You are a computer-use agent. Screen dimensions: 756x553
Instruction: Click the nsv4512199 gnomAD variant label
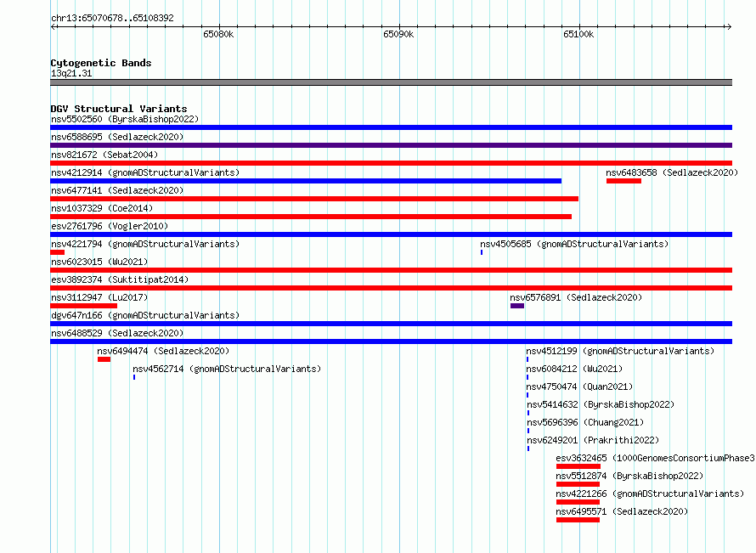click(620, 351)
